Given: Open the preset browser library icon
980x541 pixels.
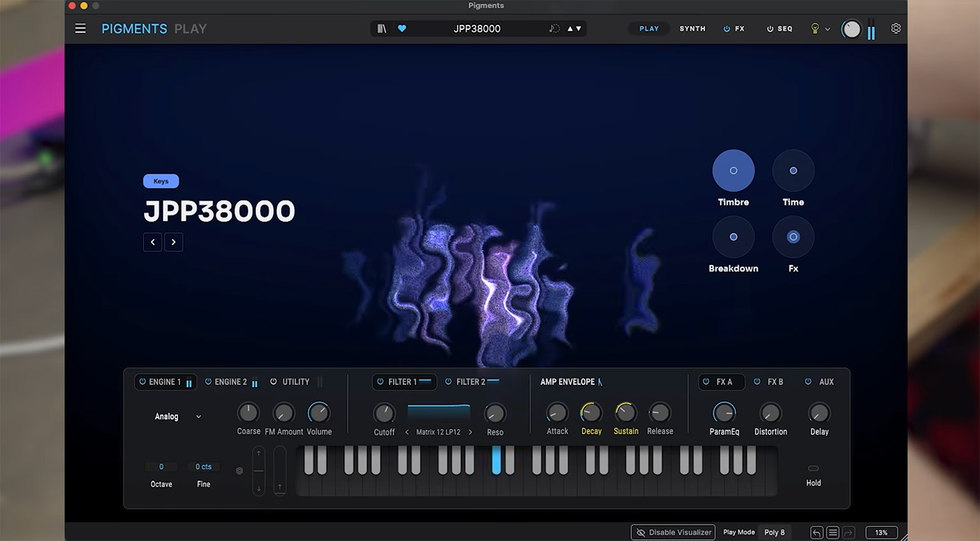Looking at the screenshot, I should [382, 29].
